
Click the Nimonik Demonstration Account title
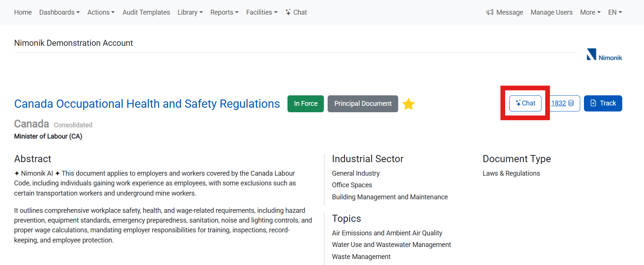(x=74, y=43)
